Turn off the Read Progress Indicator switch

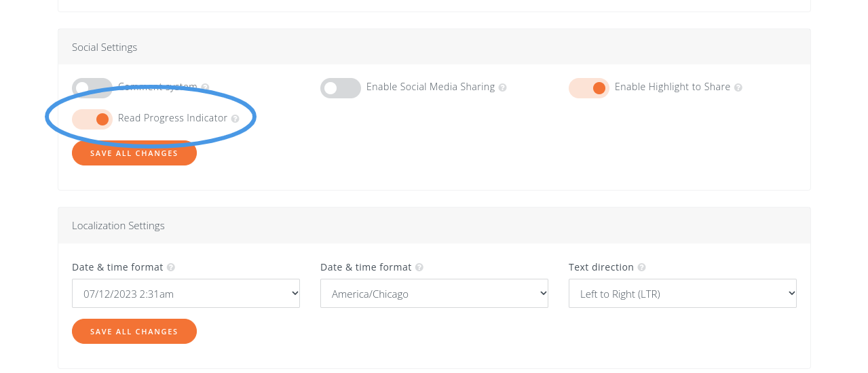point(92,119)
